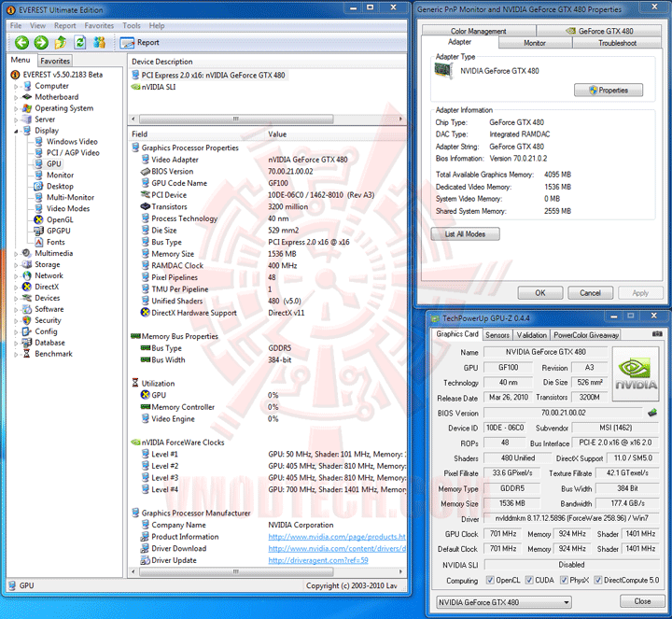The height and width of the screenshot is (619, 672).
Task: Click the green Back arrow in EVEREST toolbar
Action: point(21,42)
